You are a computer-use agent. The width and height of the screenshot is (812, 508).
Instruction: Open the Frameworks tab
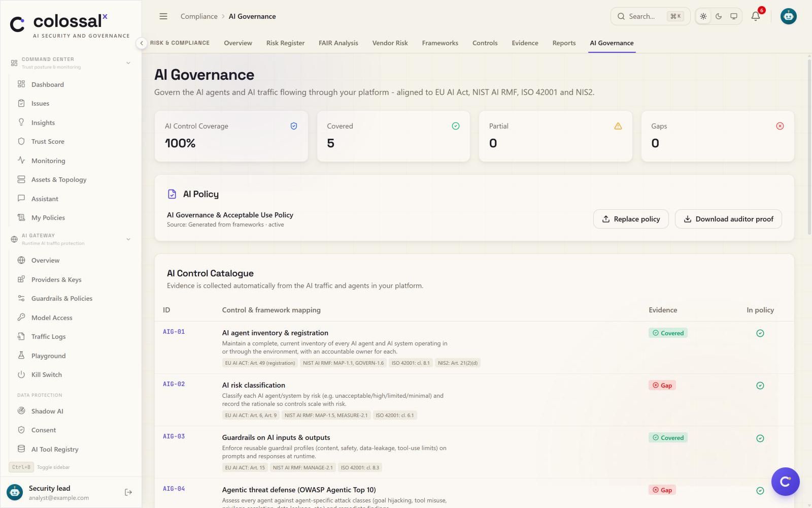(440, 43)
